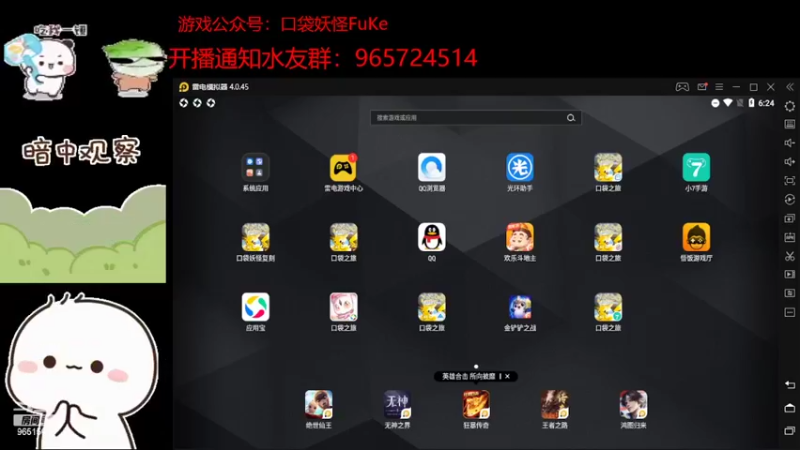Viewport: 800px width, 450px height.
Task: Open 口袋之旅 with pink girl icon
Action: tap(343, 307)
